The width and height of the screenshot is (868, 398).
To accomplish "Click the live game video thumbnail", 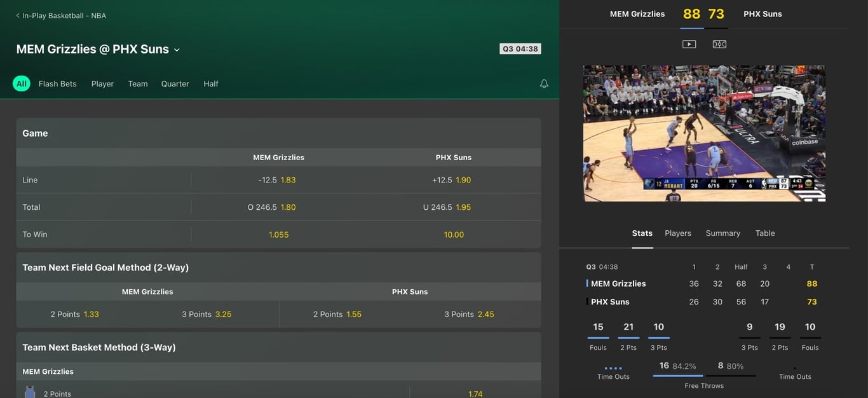I will (704, 134).
